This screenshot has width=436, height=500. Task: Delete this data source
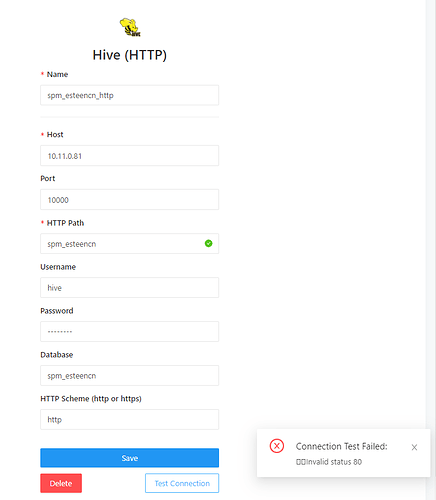pyautogui.click(x=61, y=483)
